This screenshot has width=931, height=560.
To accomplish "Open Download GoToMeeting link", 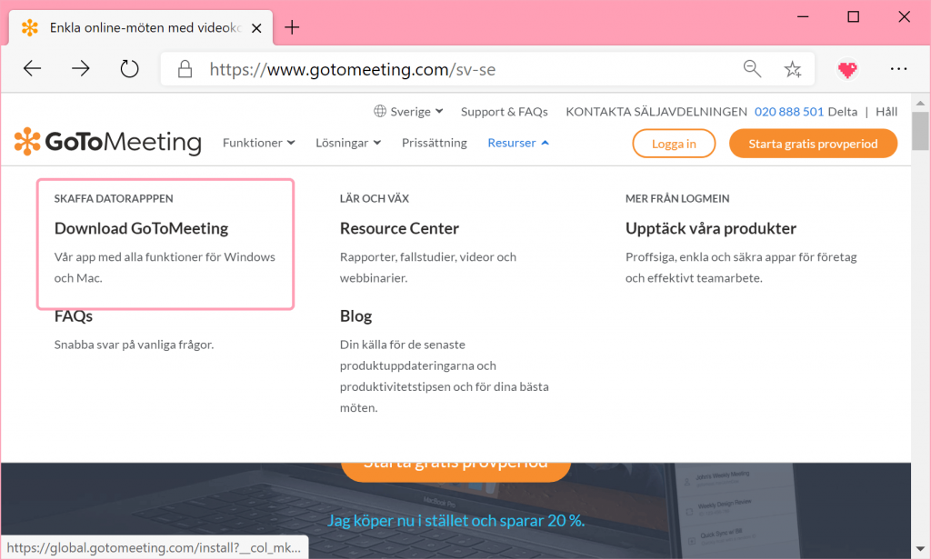I will (x=141, y=228).
